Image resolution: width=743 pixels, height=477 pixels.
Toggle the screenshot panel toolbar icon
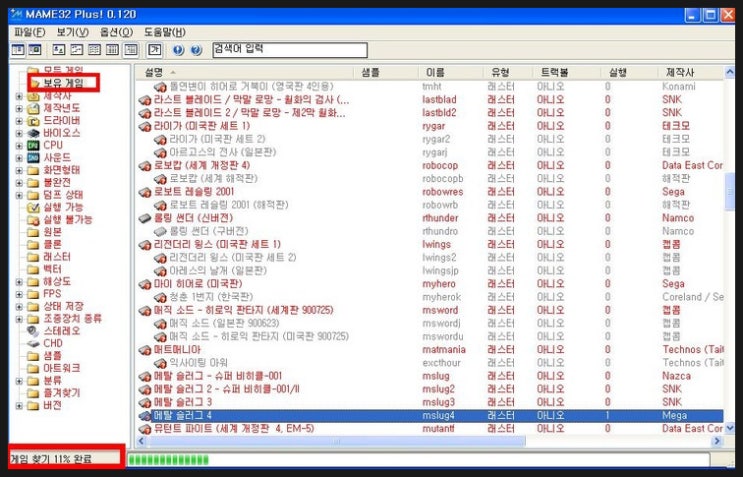click(35, 49)
